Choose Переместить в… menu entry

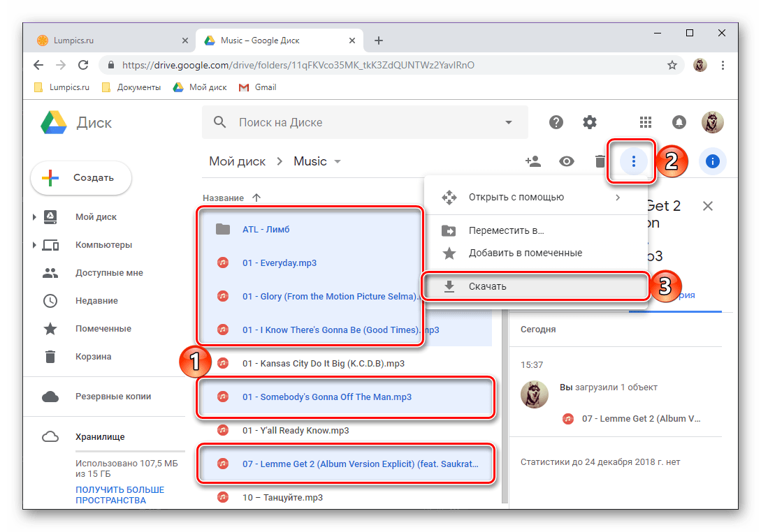pos(506,230)
